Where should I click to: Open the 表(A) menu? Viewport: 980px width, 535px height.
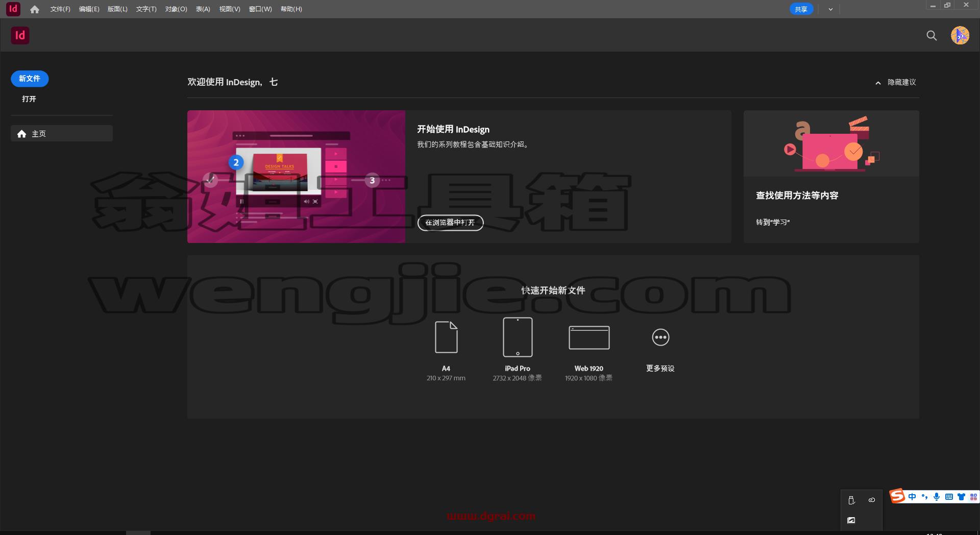[203, 9]
